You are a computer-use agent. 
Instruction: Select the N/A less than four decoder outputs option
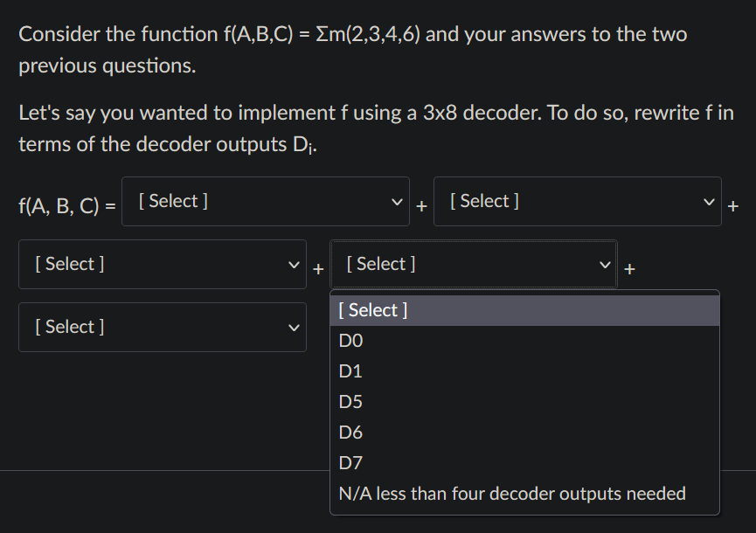tap(511, 493)
